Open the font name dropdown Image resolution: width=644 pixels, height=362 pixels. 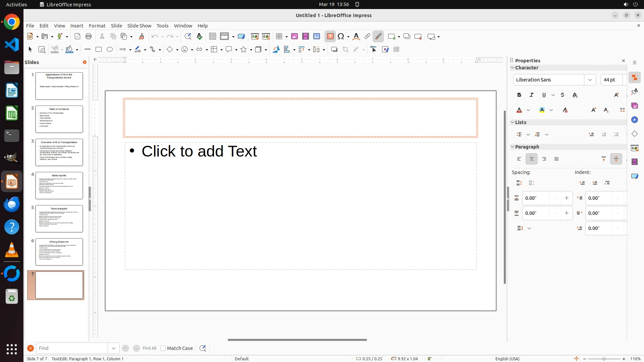click(x=590, y=80)
